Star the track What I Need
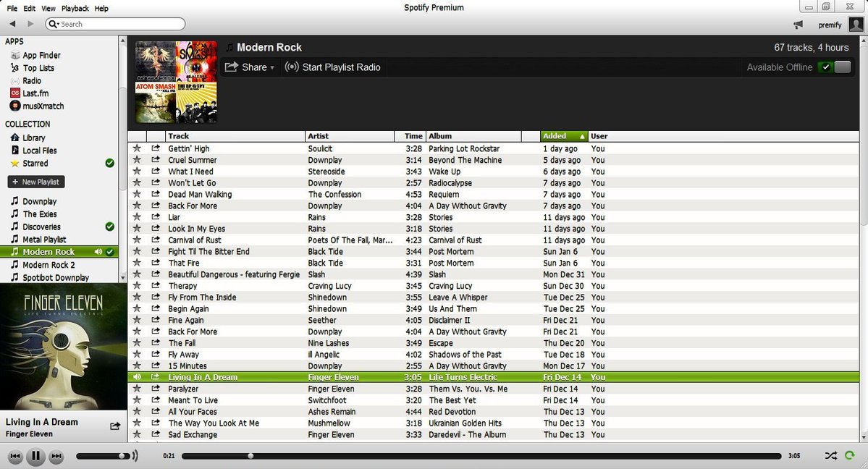This screenshot has width=868, height=469. pyautogui.click(x=137, y=172)
